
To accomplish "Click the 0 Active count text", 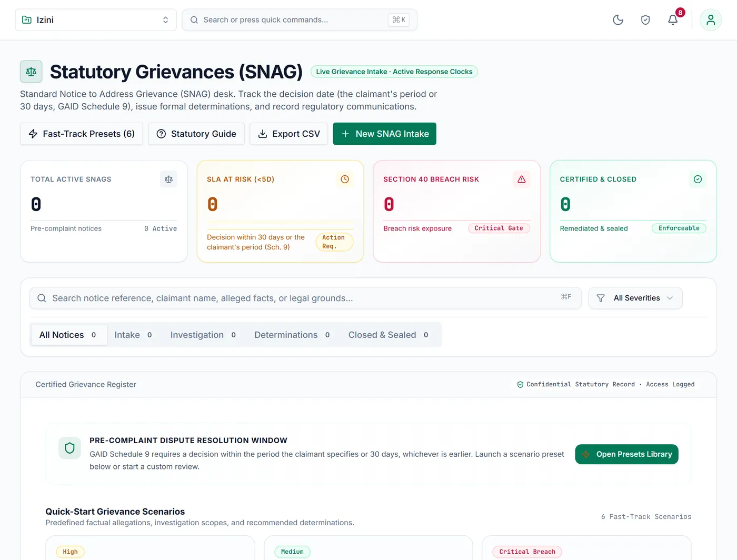I will [x=161, y=228].
